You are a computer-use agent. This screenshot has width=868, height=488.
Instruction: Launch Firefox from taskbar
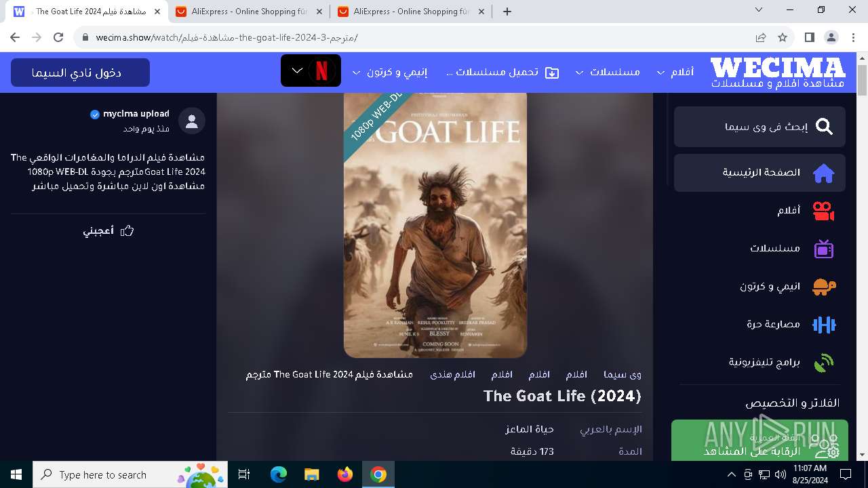(344, 474)
